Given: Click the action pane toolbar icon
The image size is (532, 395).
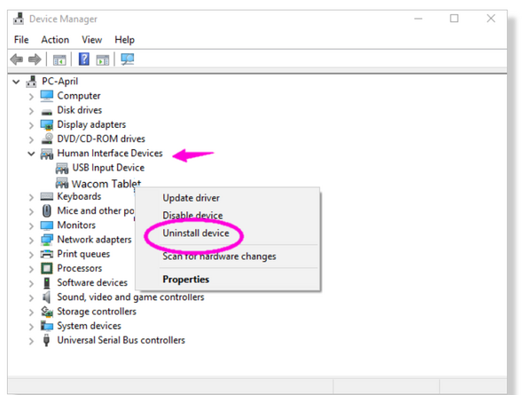Looking at the screenshot, I should click(x=103, y=60).
